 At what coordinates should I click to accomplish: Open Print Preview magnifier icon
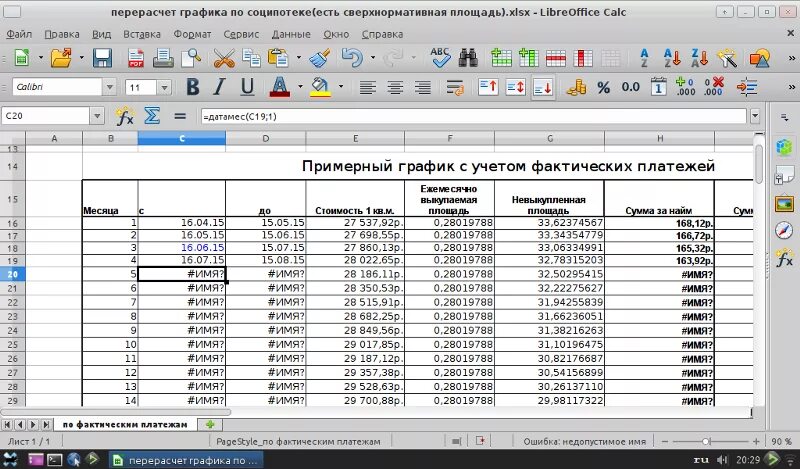[x=191, y=58]
